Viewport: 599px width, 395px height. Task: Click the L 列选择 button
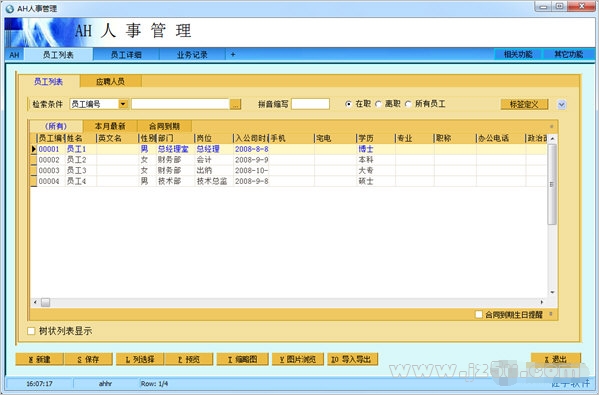(x=140, y=359)
